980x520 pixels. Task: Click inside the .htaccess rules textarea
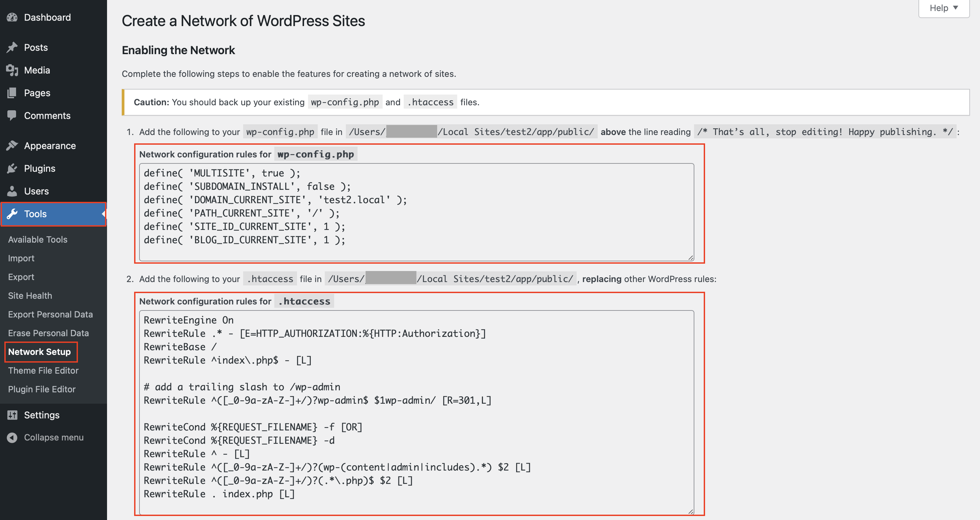click(416, 412)
